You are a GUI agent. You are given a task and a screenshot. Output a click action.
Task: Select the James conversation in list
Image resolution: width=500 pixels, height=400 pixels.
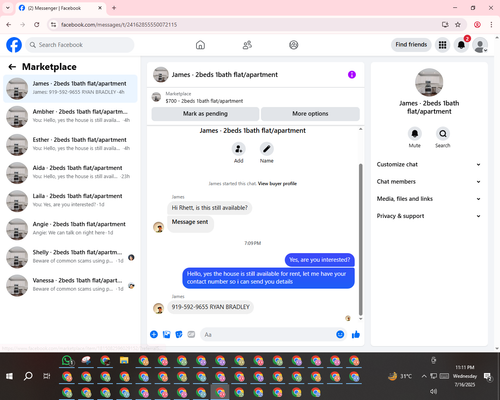[x=70, y=89]
